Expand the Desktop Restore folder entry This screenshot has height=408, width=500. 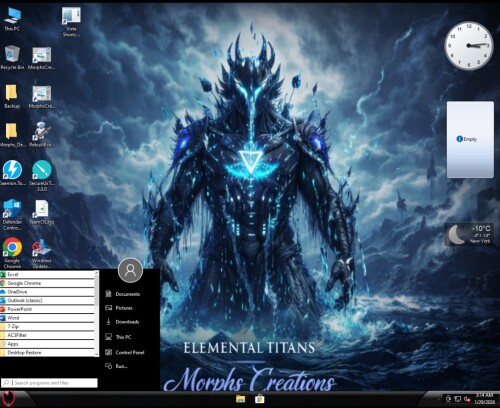click(47, 352)
